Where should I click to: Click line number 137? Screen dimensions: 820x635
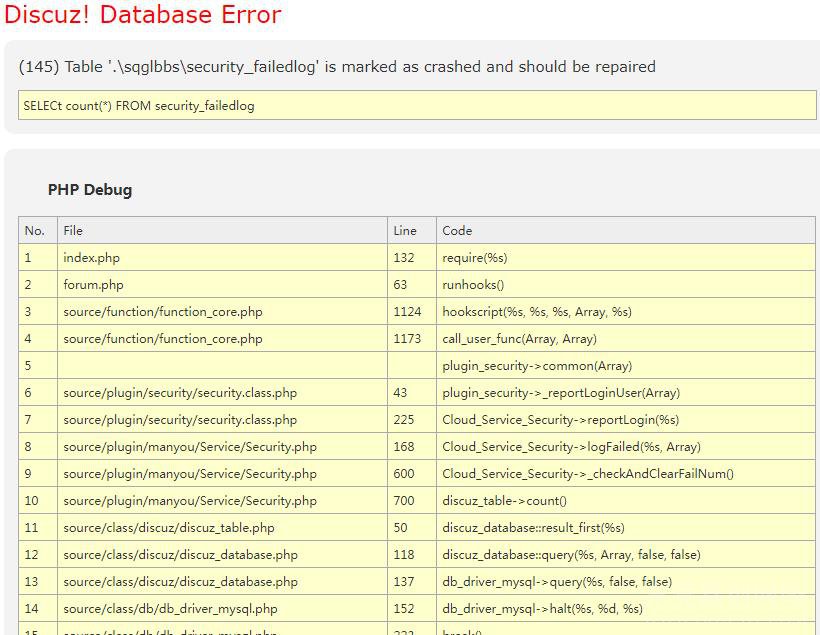click(x=404, y=582)
